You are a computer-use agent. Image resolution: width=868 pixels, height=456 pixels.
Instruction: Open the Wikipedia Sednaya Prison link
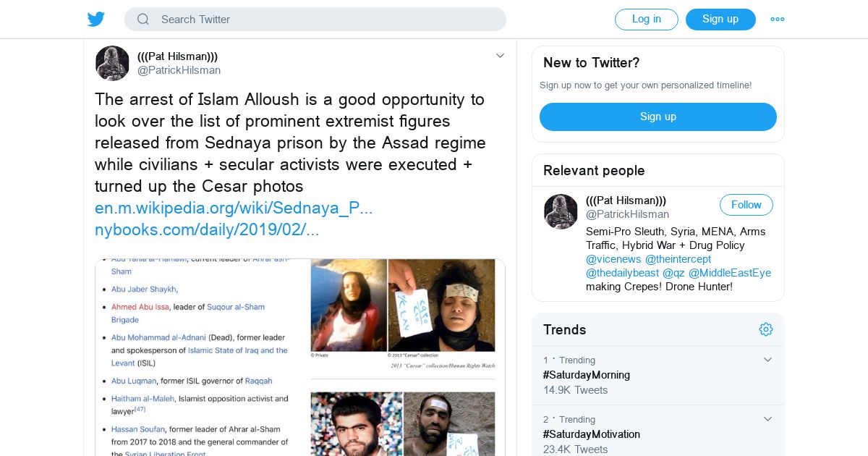234,208
